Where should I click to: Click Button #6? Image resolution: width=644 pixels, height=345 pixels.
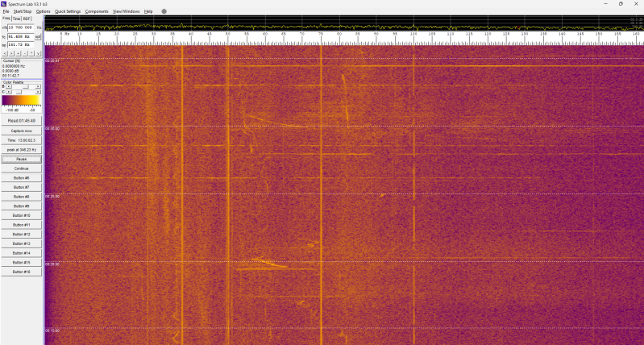[21, 178]
